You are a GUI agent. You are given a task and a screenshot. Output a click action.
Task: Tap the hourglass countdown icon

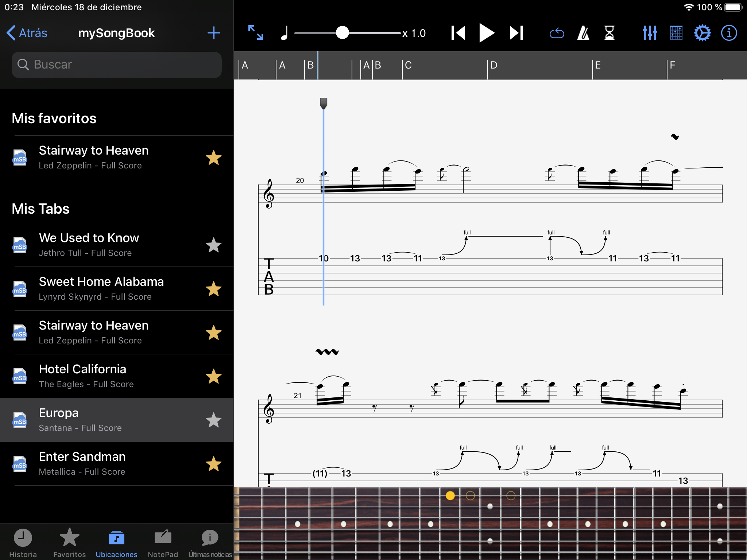609,33
